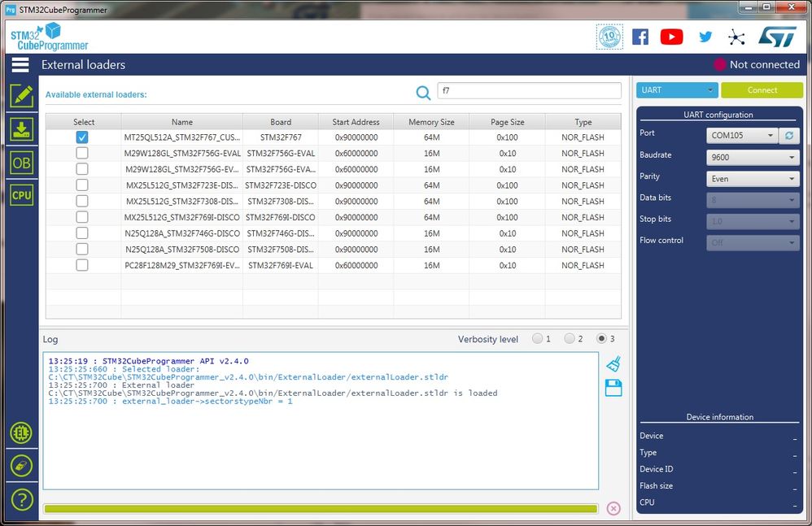The image size is (812, 526).
Task: Click the search magnifier icon
Action: click(x=423, y=93)
